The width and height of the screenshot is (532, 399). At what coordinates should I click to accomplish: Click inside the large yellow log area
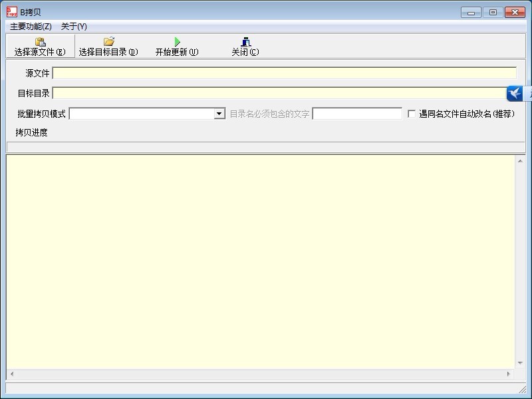pyautogui.click(x=261, y=261)
